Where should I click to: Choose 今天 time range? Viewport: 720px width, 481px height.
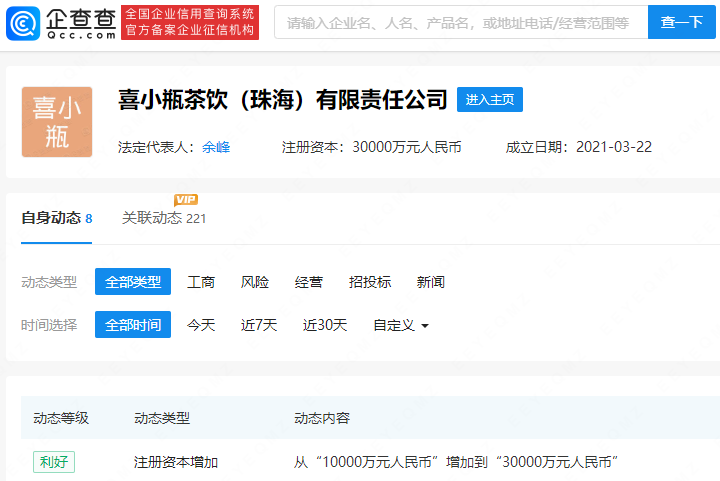coord(201,325)
